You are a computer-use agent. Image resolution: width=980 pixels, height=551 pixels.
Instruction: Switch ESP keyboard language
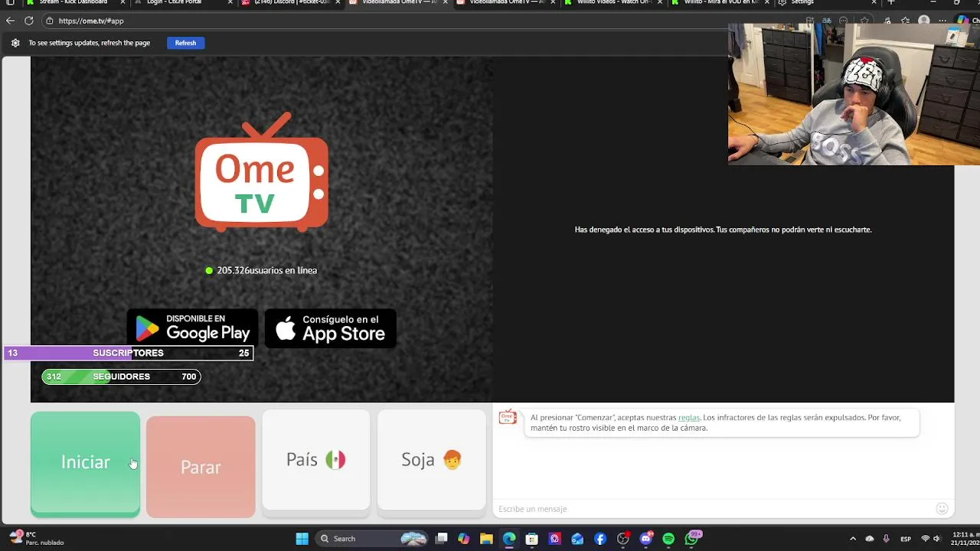click(x=906, y=539)
